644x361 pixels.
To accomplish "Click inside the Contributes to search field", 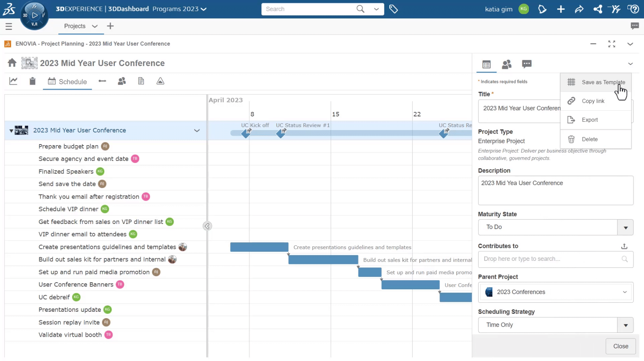I will click(x=549, y=259).
